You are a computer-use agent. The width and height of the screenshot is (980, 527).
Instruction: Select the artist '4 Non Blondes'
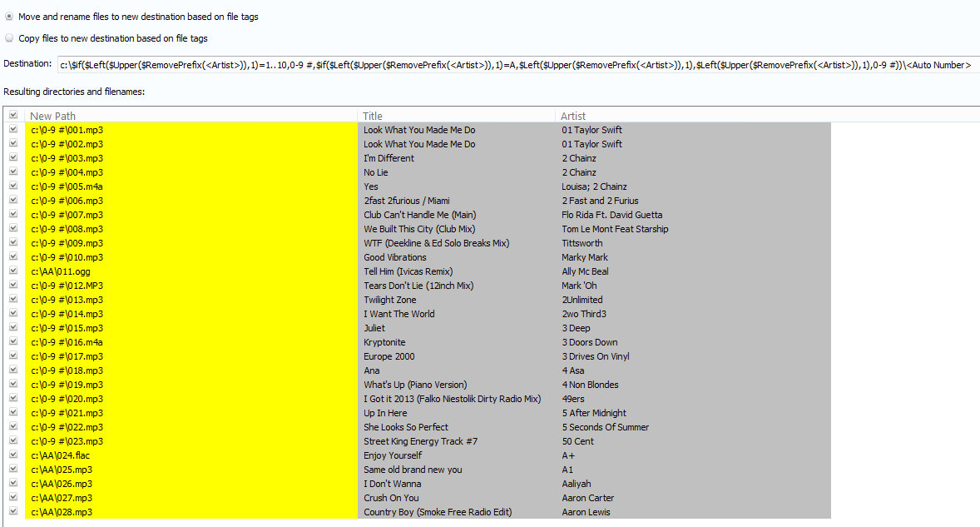pos(590,385)
